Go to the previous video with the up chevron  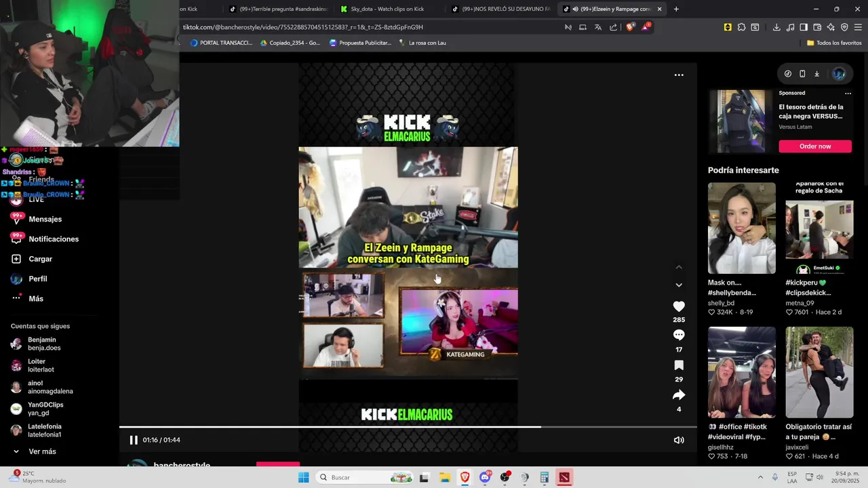pyautogui.click(x=679, y=267)
